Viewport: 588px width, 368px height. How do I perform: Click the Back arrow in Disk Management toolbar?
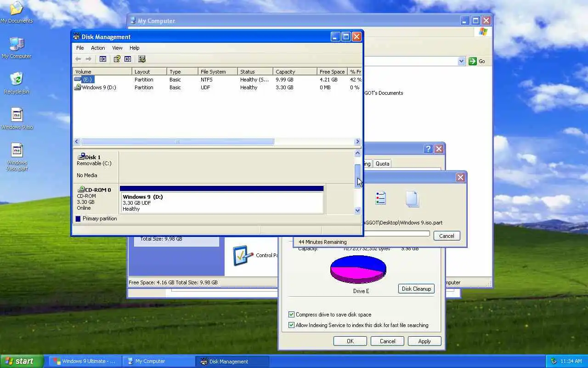point(78,59)
